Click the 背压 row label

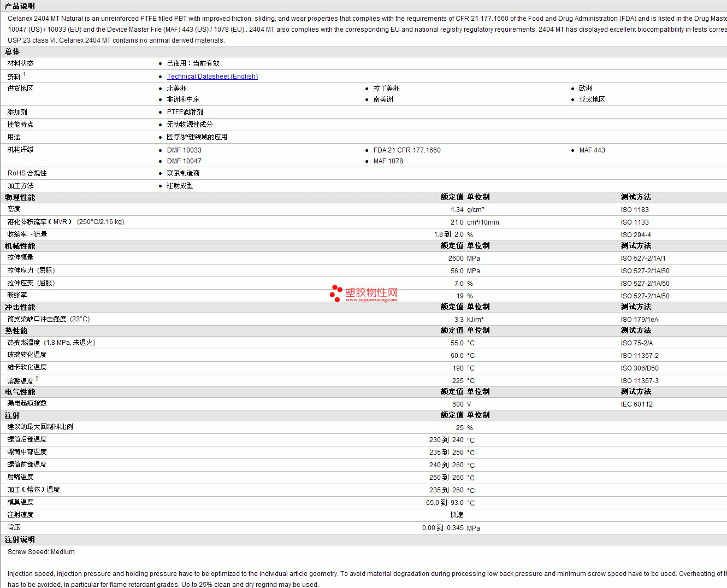(x=14, y=527)
